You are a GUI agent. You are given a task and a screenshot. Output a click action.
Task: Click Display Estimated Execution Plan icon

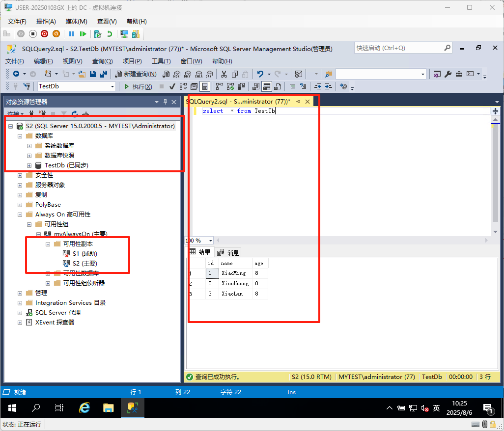pos(183,86)
